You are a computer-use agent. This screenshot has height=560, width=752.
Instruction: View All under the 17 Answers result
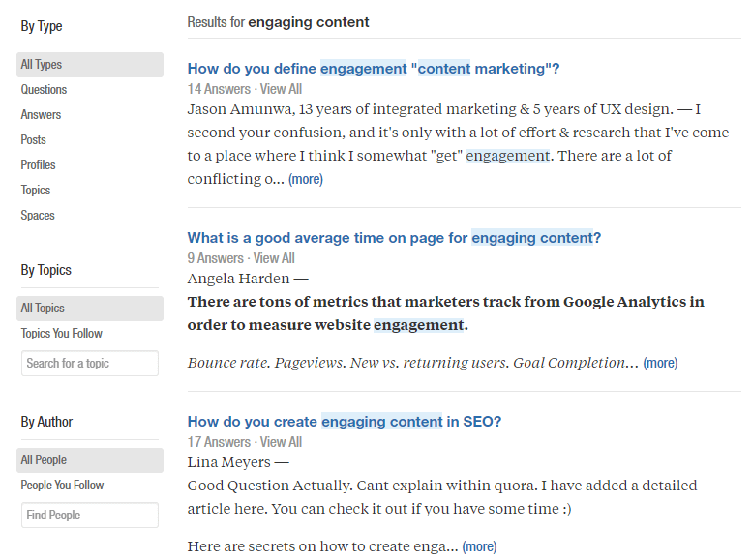(x=281, y=442)
